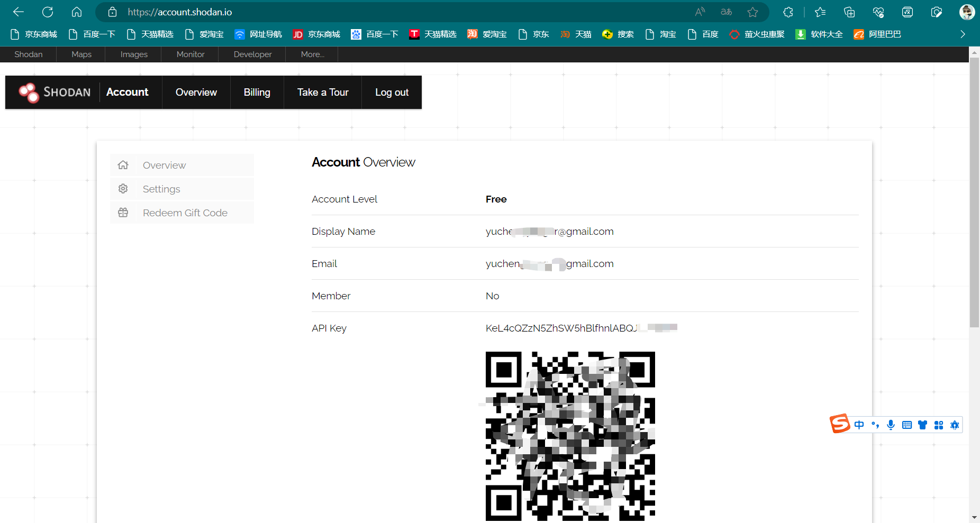
Task: Reload the page with refresh icon
Action: tap(48, 12)
